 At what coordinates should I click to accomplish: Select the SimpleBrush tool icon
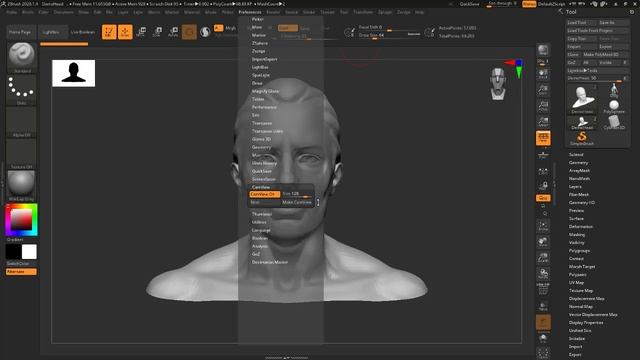(582, 138)
